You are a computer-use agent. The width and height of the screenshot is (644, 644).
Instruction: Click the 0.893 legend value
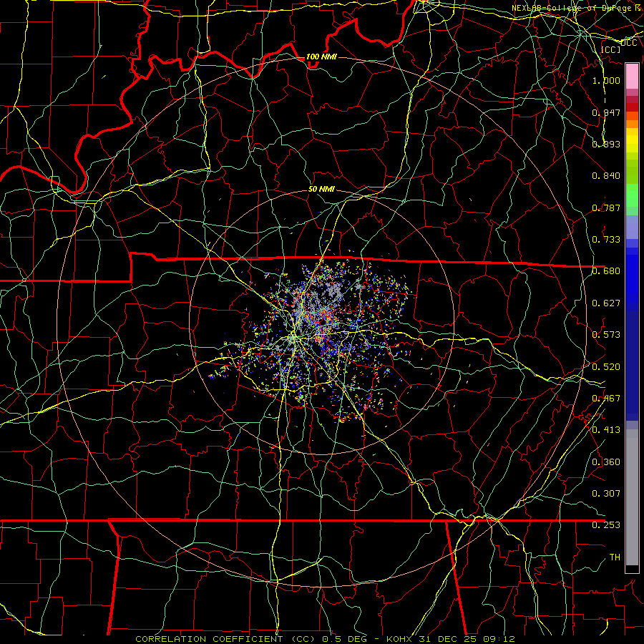(606, 144)
